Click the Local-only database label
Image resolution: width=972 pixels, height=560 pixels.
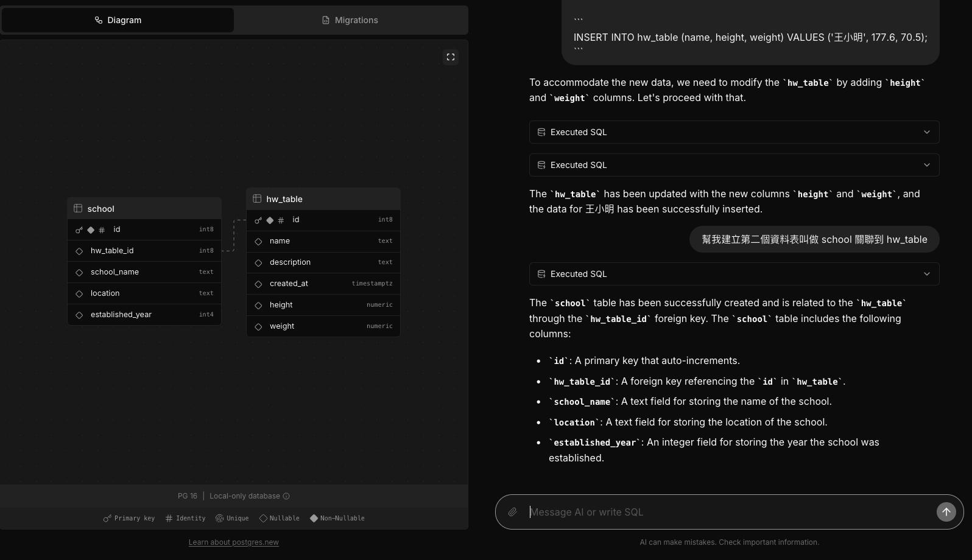(245, 496)
